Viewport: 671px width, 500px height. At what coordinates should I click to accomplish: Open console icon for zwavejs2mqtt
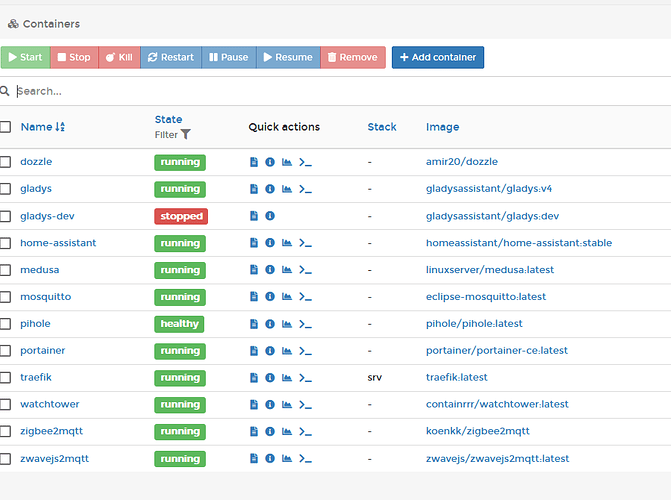click(305, 458)
